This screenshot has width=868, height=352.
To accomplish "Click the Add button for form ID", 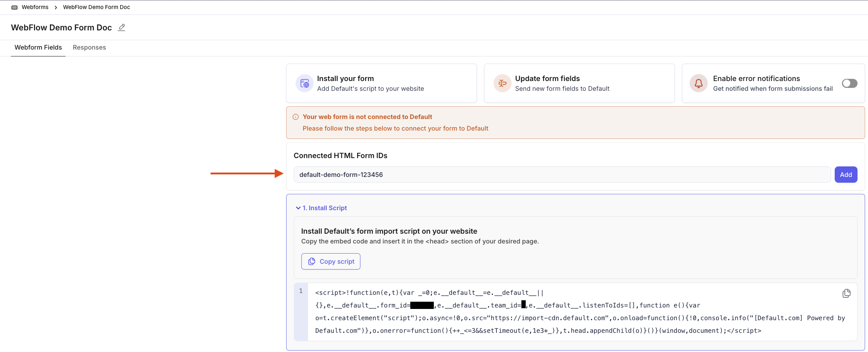I will pos(846,175).
